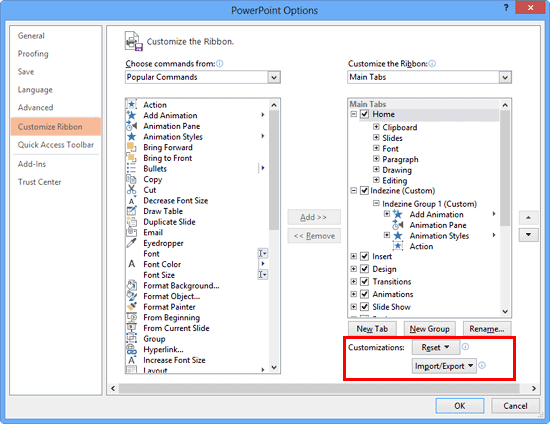
Task: Click the Cut scissors icon
Action: pyautogui.click(x=132, y=189)
